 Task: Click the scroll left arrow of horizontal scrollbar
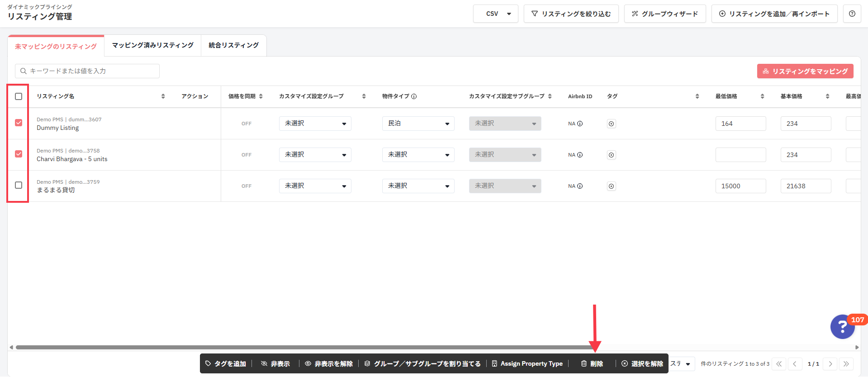(11, 348)
